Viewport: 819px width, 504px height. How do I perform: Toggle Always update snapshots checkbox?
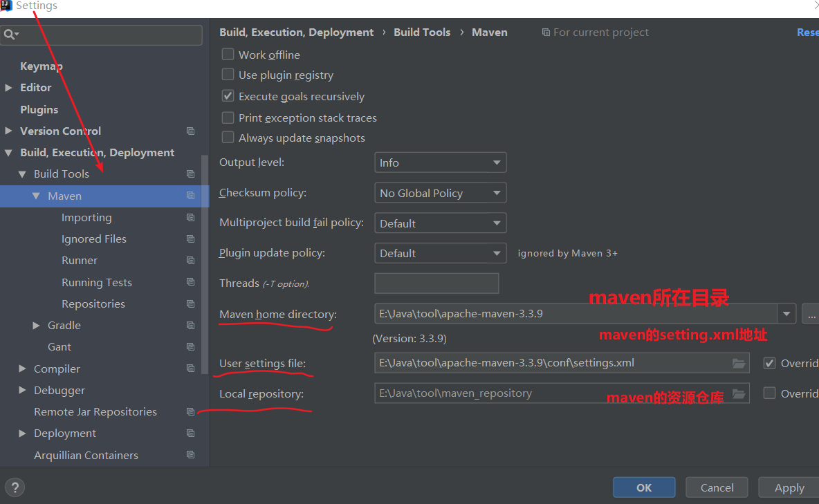228,138
